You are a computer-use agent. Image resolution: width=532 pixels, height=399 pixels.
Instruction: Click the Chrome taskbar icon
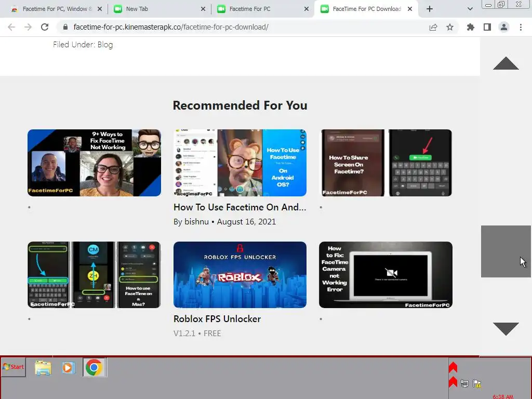tap(95, 368)
